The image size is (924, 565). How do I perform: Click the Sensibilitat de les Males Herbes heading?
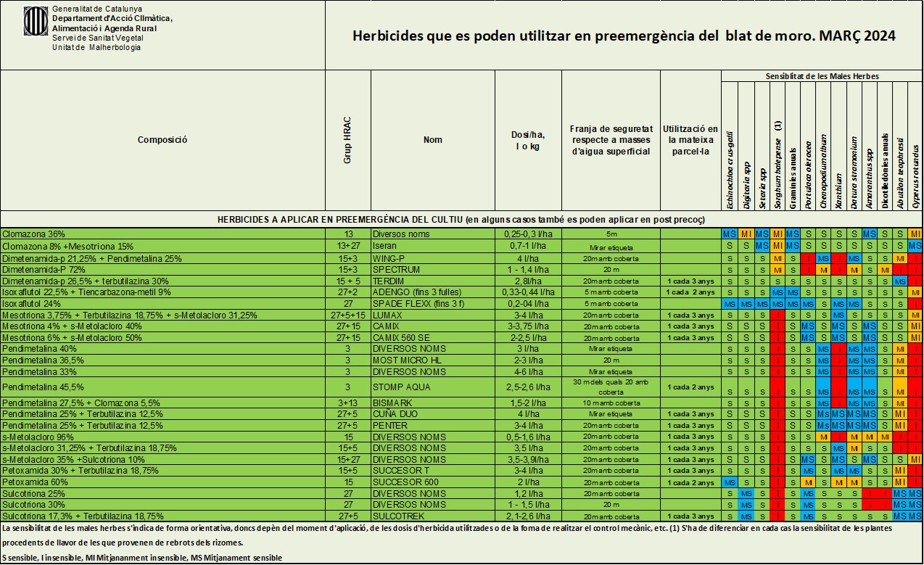tap(822, 76)
